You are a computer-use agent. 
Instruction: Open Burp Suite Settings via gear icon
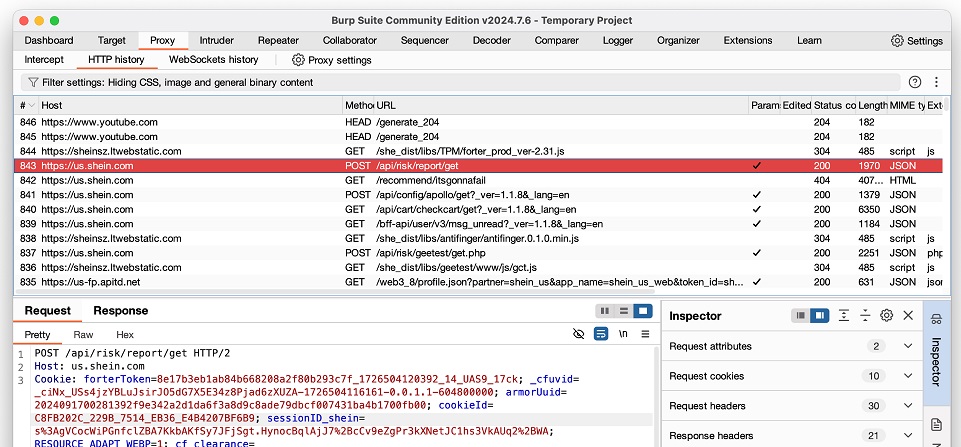[x=897, y=40]
